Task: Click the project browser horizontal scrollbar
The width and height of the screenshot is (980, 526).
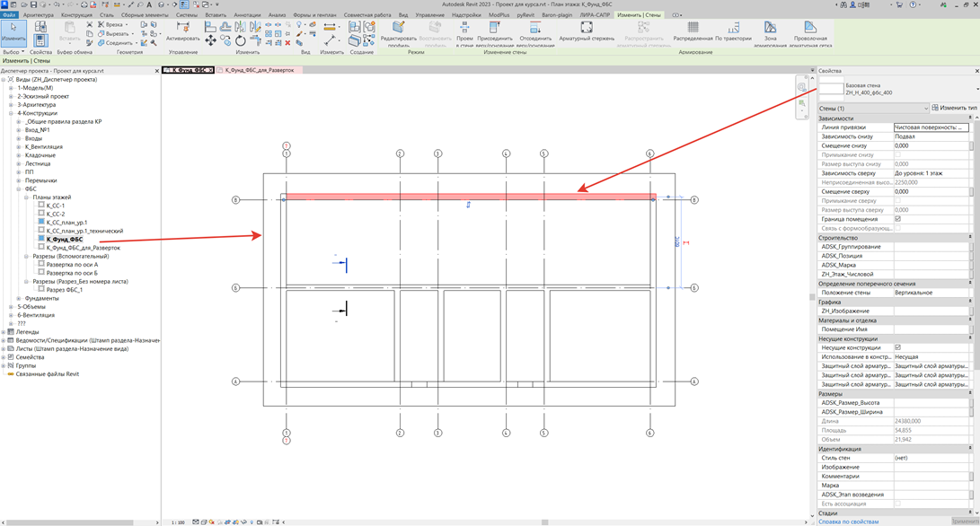Action: coord(69,522)
